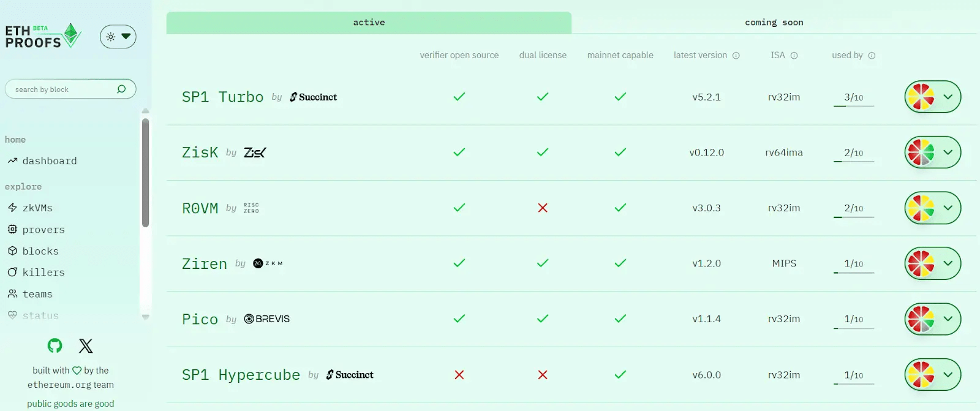Click info icon beside ISA column

coord(794,56)
